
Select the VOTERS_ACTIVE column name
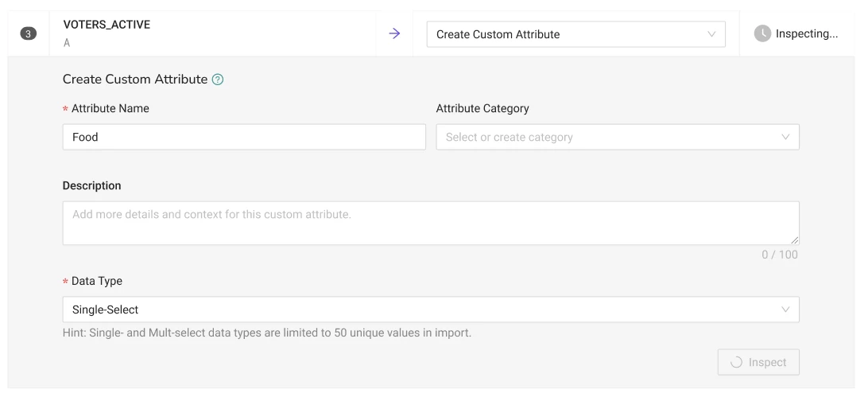pos(107,25)
